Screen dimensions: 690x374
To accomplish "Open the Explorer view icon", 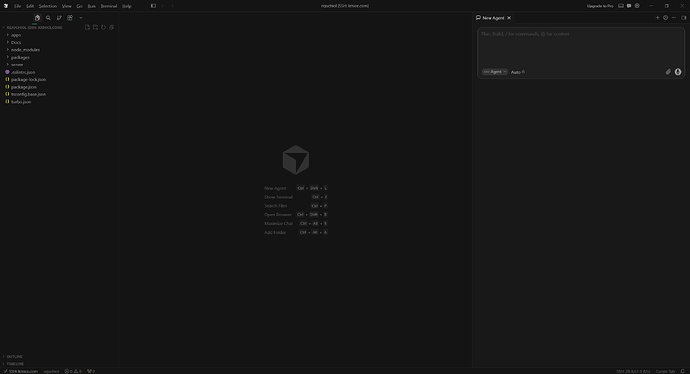I will point(37,18).
